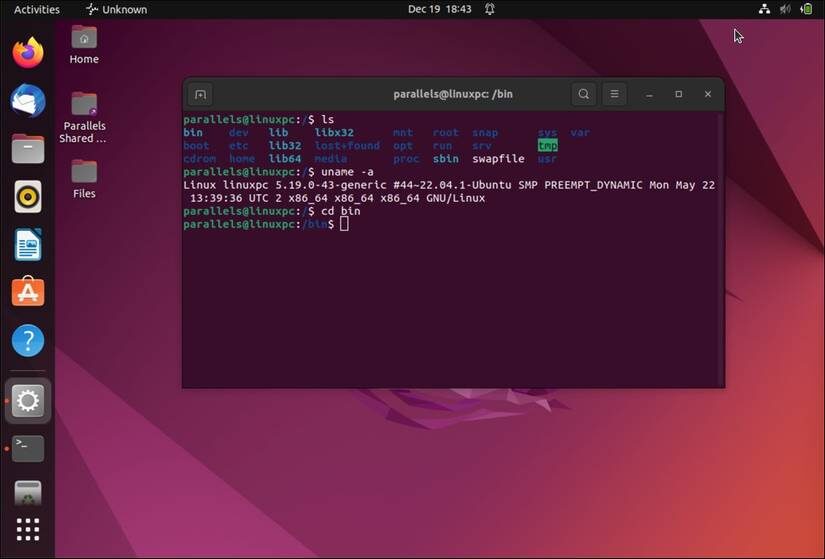The width and height of the screenshot is (825, 559).
Task: Click the terminal vertical scrollbar
Action: tap(722, 249)
